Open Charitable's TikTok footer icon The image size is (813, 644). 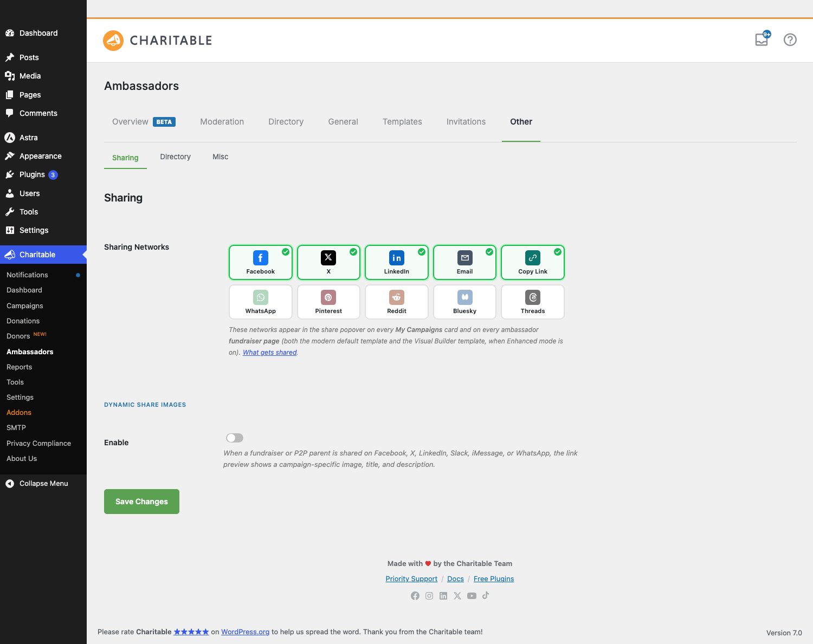(486, 595)
